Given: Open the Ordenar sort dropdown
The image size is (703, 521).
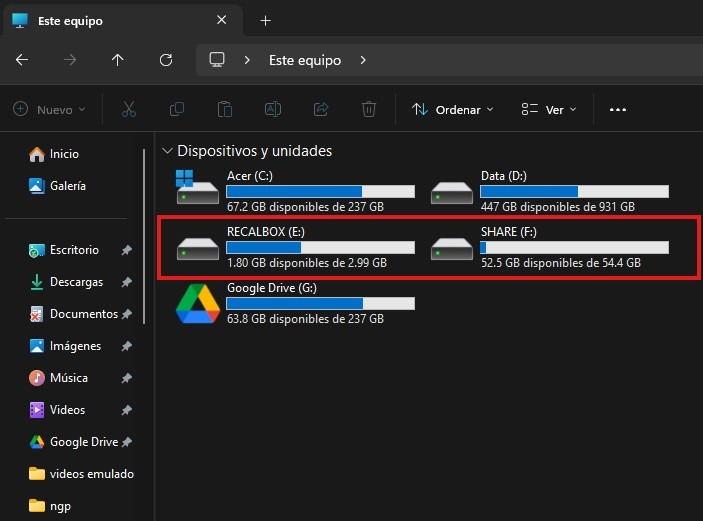Looking at the screenshot, I should (x=453, y=110).
